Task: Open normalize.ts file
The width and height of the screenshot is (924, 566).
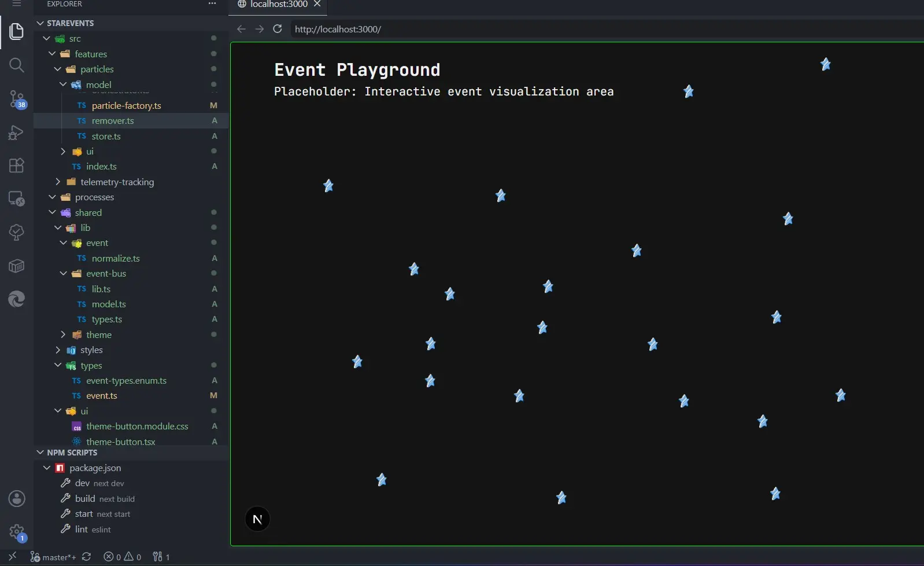Action: (116, 258)
